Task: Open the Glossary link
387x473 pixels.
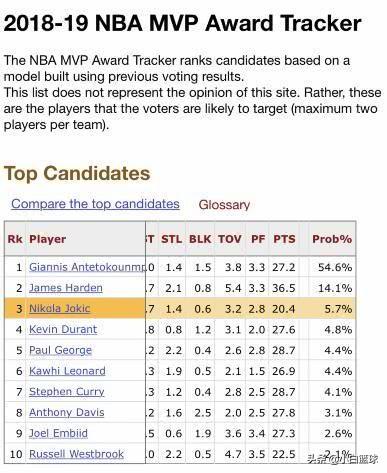Action: pyautogui.click(x=224, y=205)
